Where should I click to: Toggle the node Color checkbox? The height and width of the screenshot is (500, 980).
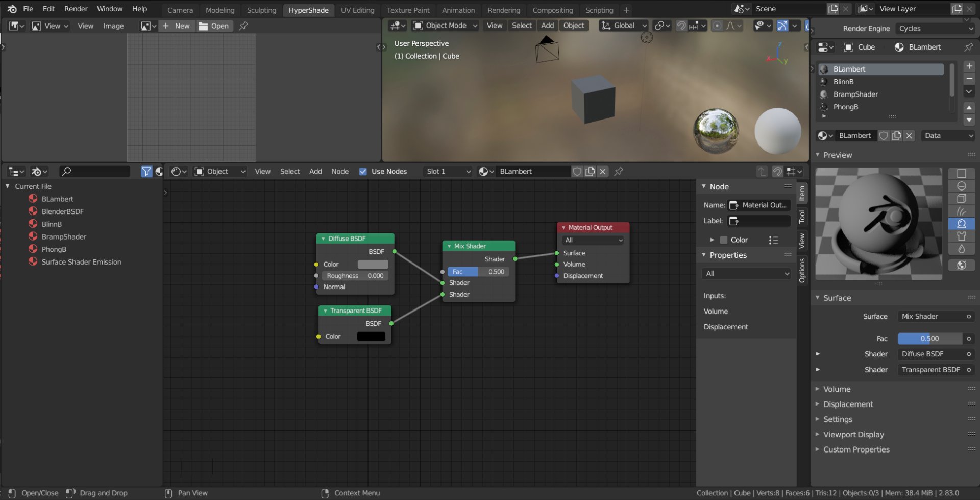[723, 240]
